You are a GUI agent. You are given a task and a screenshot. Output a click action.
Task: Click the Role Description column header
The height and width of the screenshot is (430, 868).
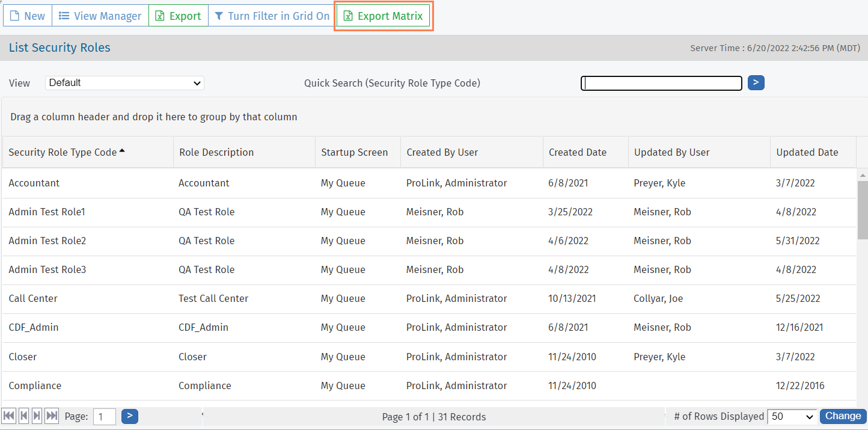[216, 152]
